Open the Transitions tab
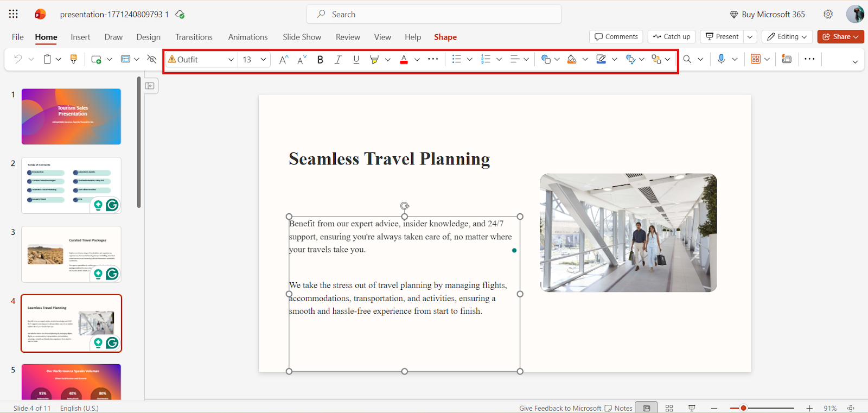 click(194, 37)
